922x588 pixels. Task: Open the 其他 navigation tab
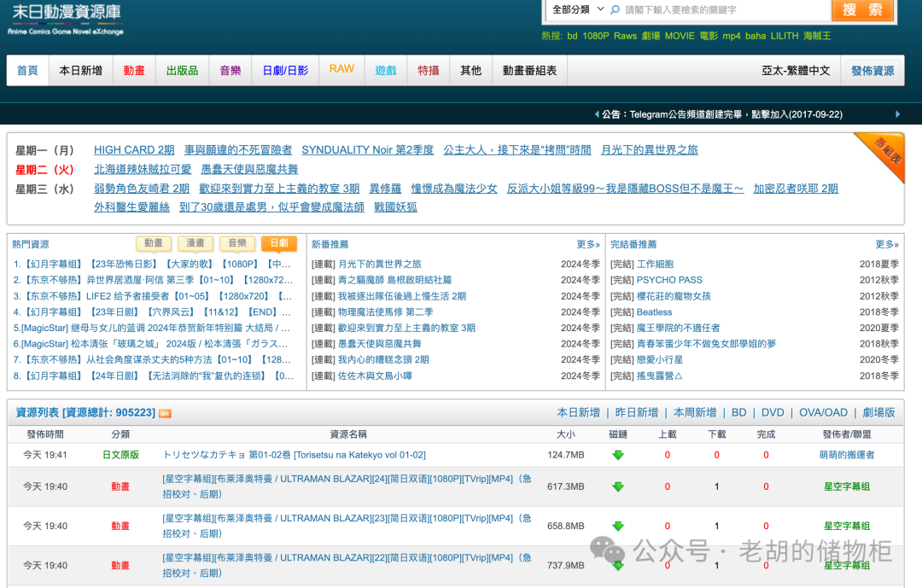pyautogui.click(x=471, y=71)
